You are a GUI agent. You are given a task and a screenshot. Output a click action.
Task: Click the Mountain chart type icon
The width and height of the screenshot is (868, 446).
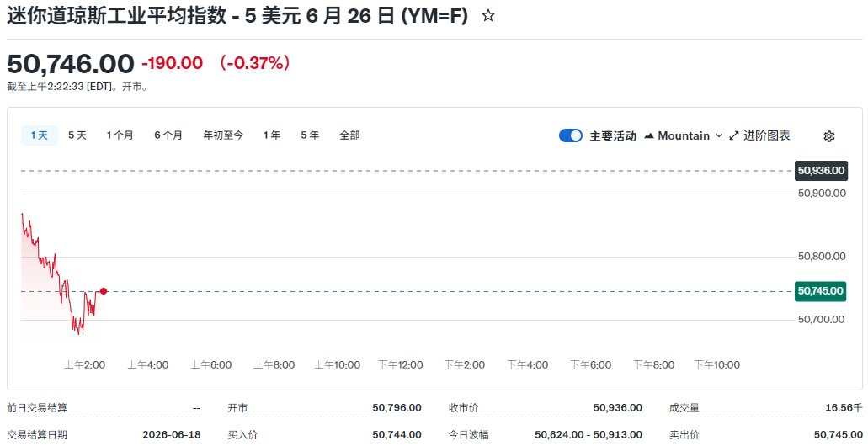(x=649, y=135)
